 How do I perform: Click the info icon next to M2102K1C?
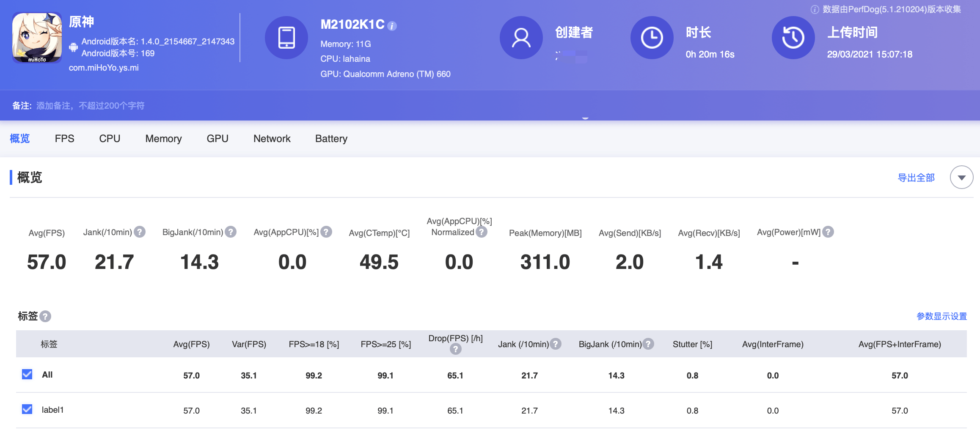tap(392, 26)
